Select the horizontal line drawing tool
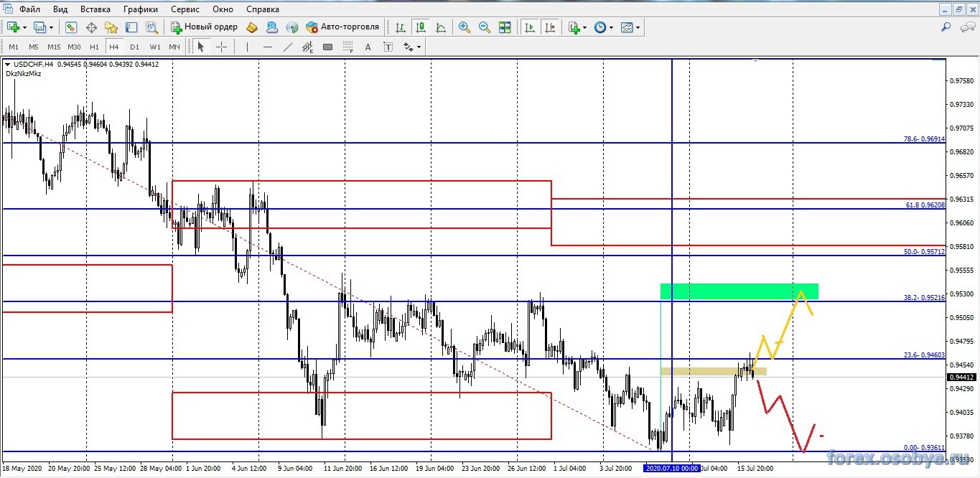This screenshot has height=478, width=980. (268, 47)
